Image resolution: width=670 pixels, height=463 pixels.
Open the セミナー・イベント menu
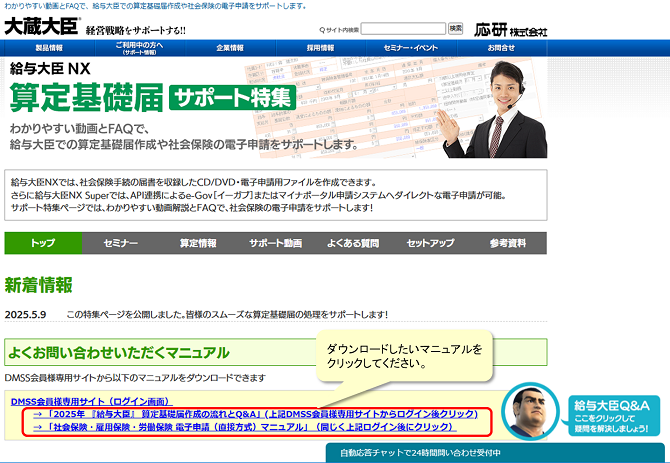coord(411,48)
